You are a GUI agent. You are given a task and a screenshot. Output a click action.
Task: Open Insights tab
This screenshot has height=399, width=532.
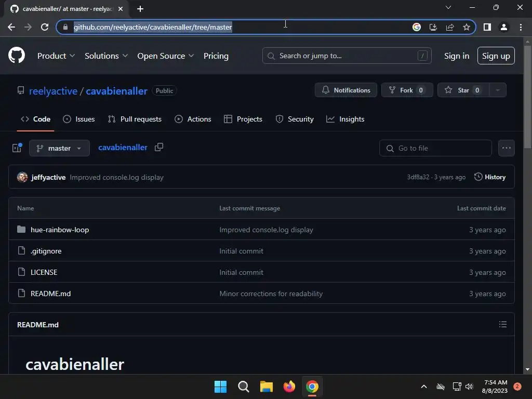click(345, 119)
